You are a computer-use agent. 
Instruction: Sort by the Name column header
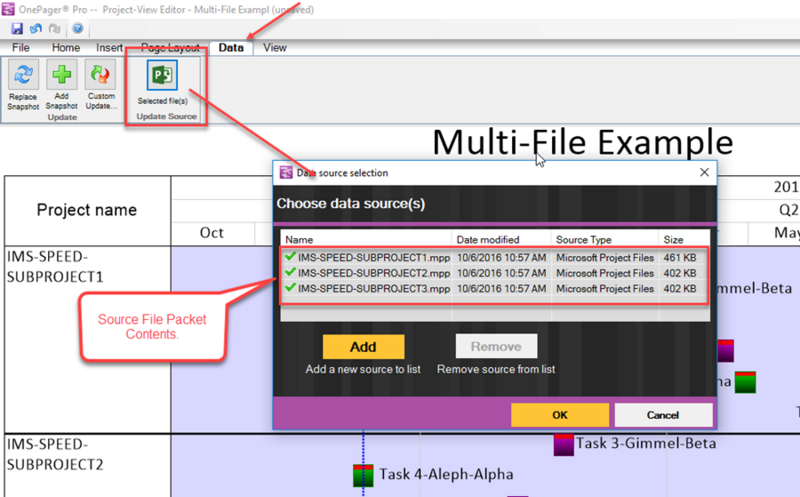point(366,239)
